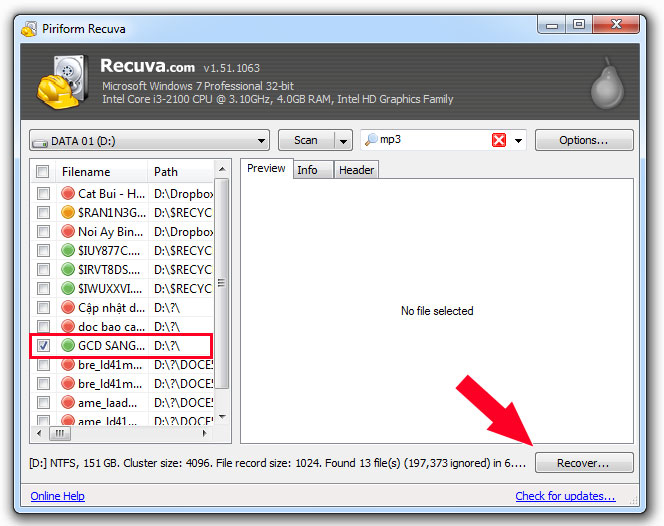Image resolution: width=664 pixels, height=526 pixels.
Task: Switch to the Info tab
Action: pyautogui.click(x=308, y=170)
